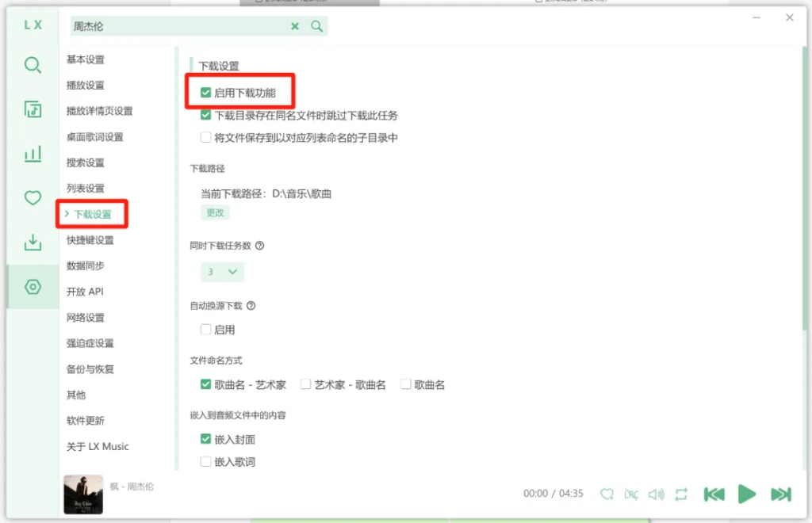Click help icon next to 同时下载任务数
This screenshot has width=812, height=523.
coord(260,246)
